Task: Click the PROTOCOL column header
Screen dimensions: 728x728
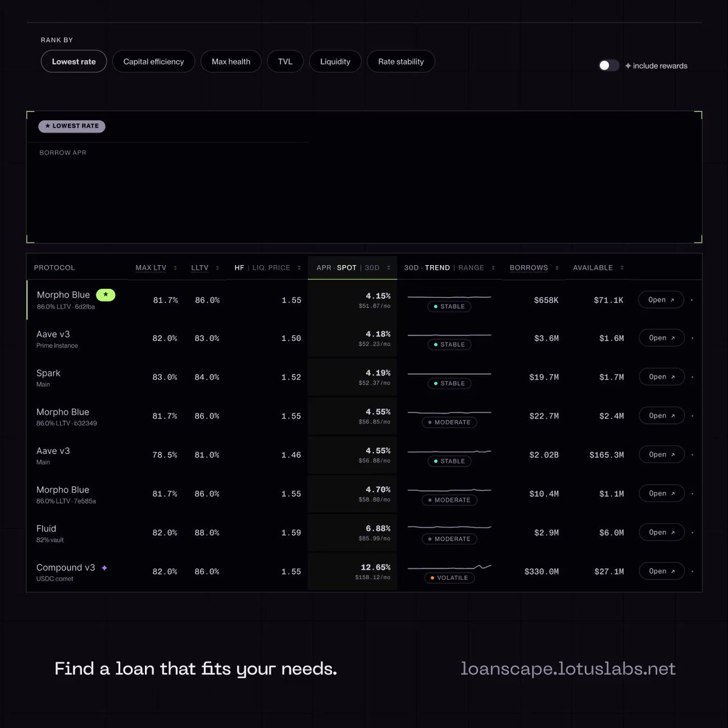Action: [55, 268]
